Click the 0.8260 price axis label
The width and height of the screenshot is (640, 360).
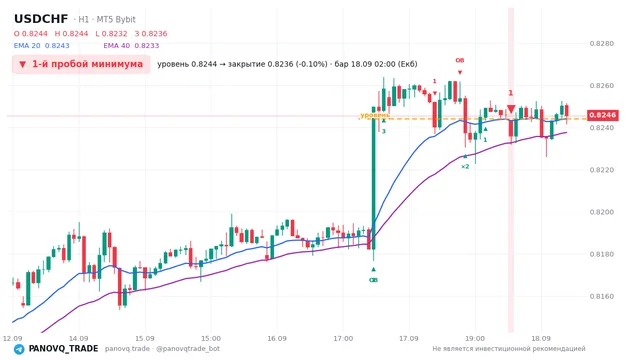click(602, 86)
